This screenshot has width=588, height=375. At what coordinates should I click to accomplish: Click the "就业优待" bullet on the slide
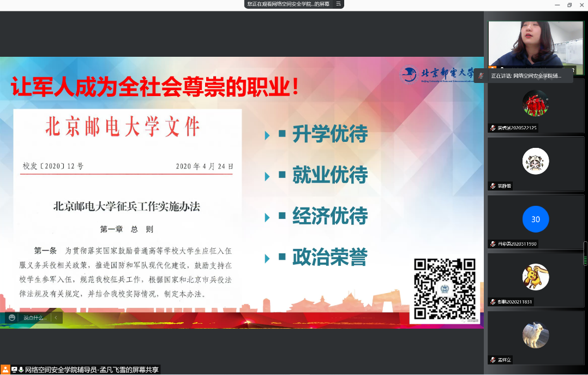330,175
